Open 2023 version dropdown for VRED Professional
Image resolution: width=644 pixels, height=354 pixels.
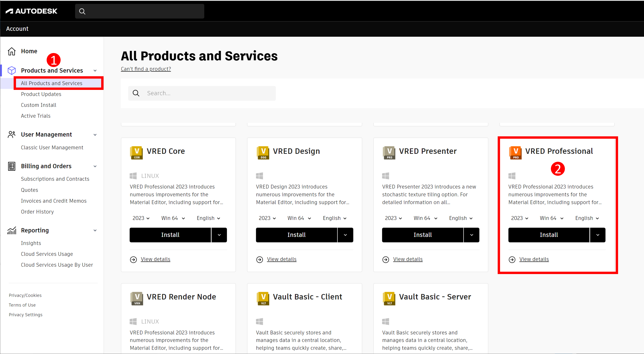tap(520, 218)
